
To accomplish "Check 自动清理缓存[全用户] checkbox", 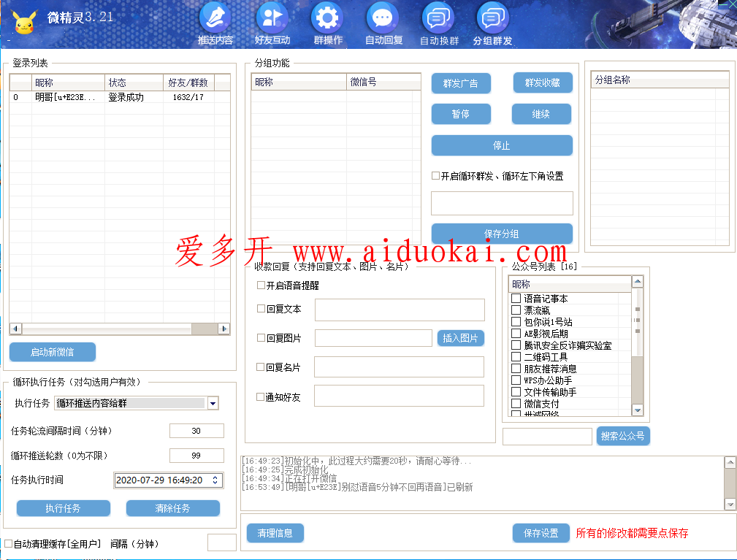I will pos(9,543).
